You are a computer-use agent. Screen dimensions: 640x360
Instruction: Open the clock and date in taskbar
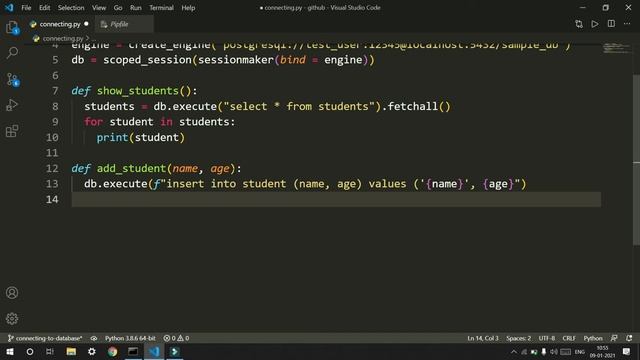[x=603, y=351]
